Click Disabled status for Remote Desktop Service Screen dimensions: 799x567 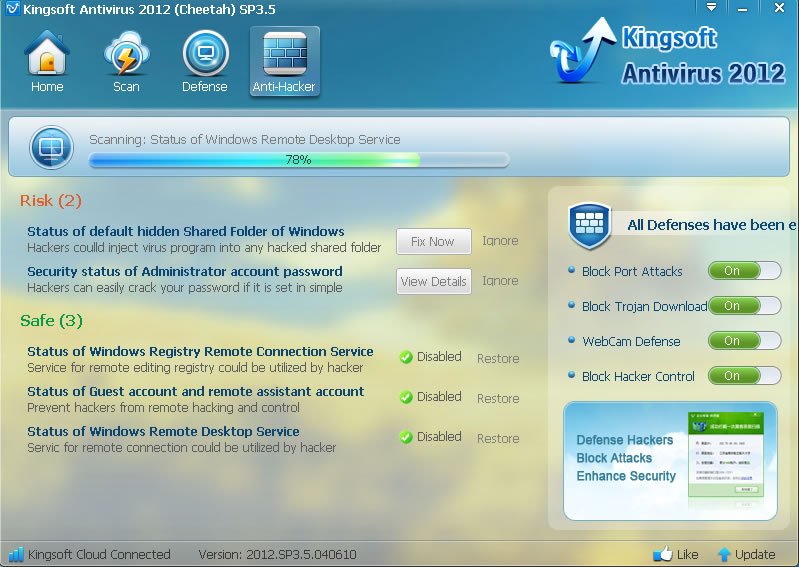click(x=439, y=437)
